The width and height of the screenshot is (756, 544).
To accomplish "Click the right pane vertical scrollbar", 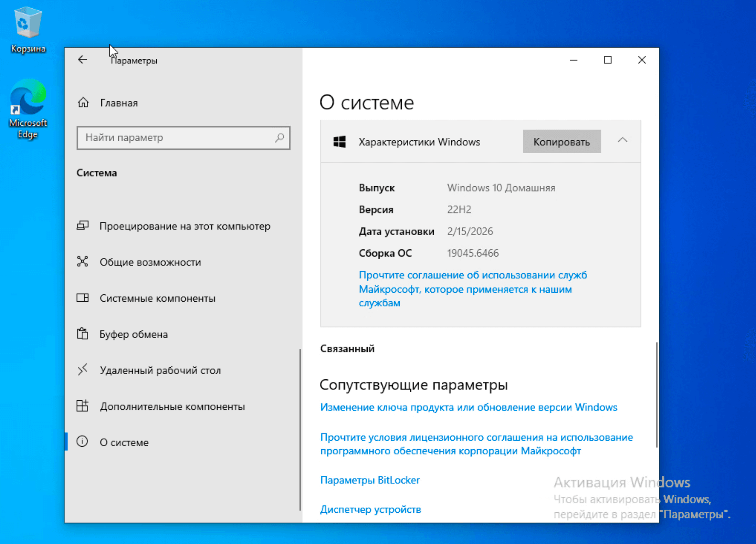I will tap(657, 394).
